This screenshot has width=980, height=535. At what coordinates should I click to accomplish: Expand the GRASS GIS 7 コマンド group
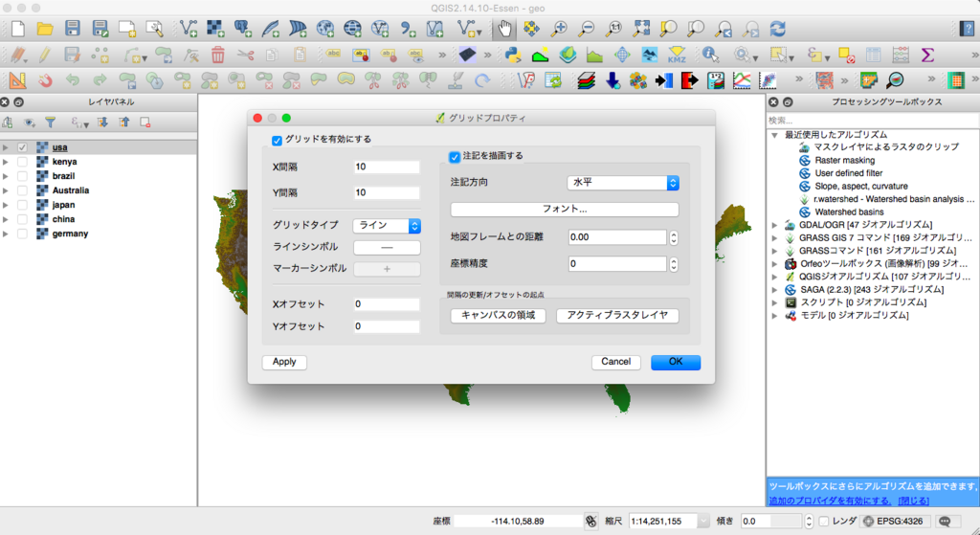pos(775,238)
